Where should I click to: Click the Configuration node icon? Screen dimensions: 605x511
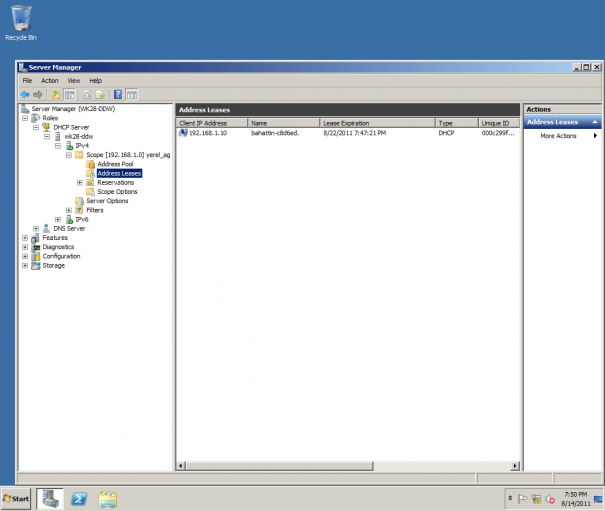point(35,256)
